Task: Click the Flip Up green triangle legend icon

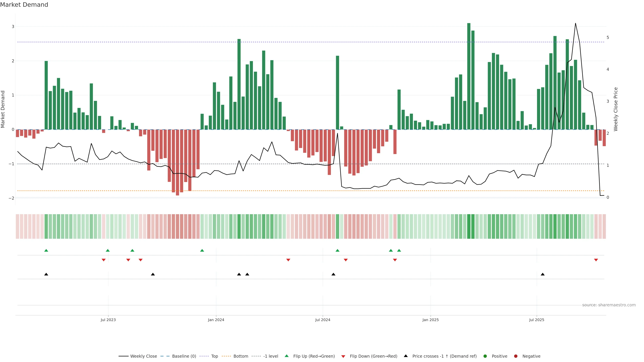Action: click(x=286, y=356)
